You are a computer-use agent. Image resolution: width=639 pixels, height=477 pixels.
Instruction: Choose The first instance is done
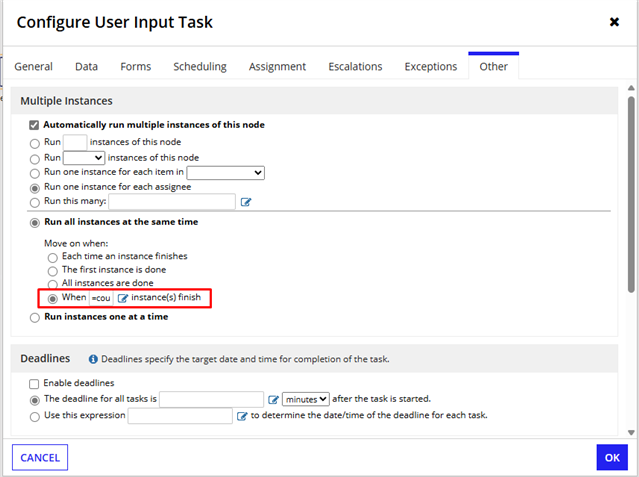[53, 271]
